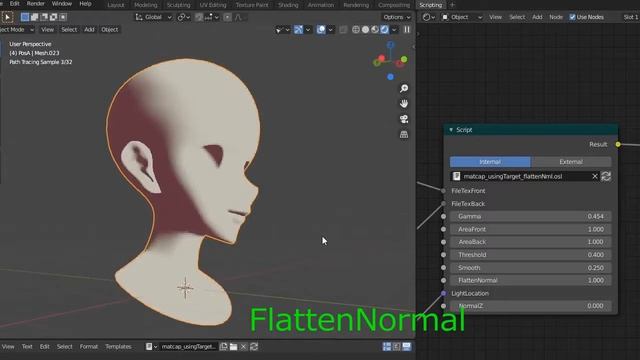Switch to Solid viewport shading
Image resolution: width=640 pixels, height=360 pixels.
coord(365,30)
